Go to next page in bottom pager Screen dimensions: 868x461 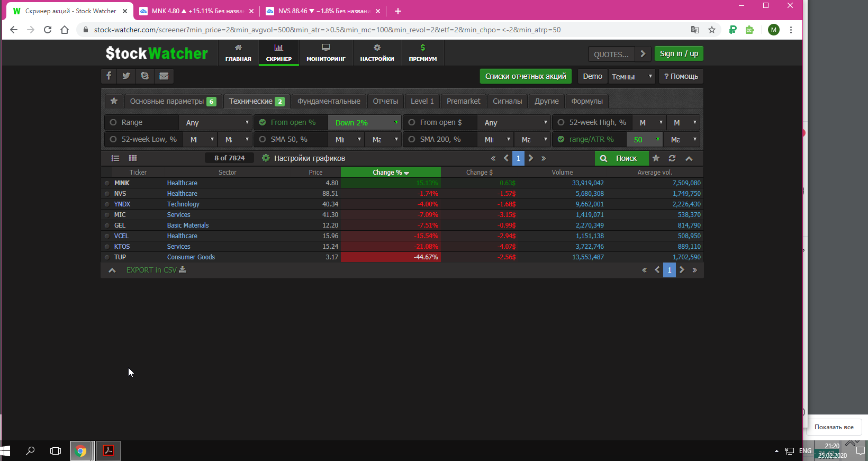pos(682,270)
